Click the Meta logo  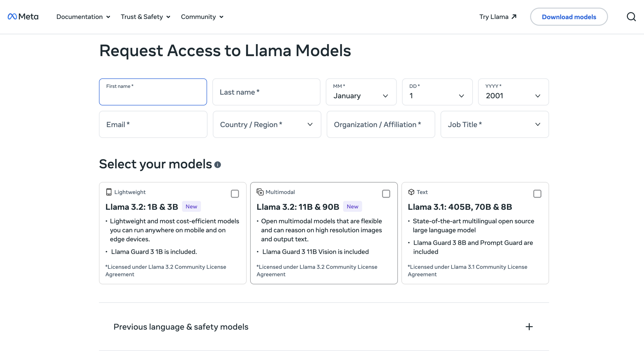tap(23, 17)
